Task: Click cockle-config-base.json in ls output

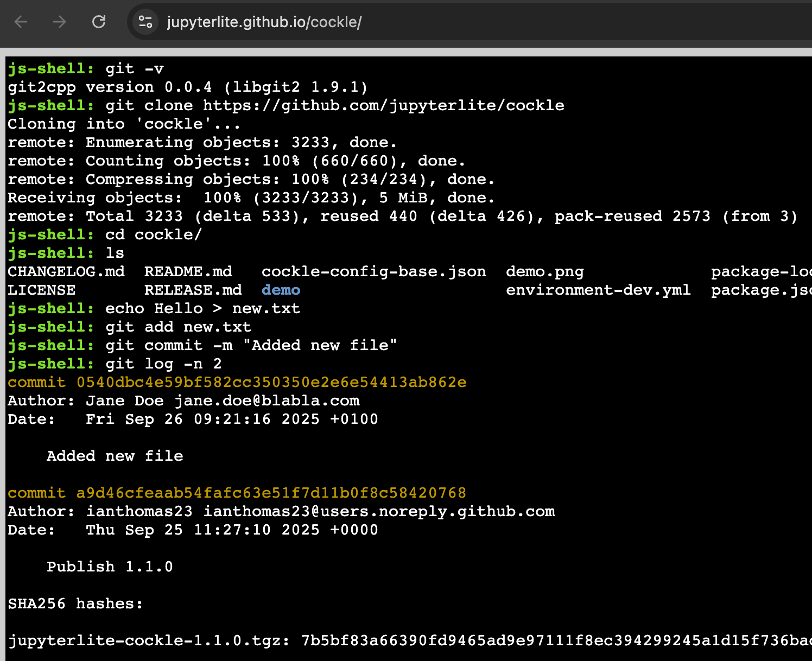Action: [373, 271]
